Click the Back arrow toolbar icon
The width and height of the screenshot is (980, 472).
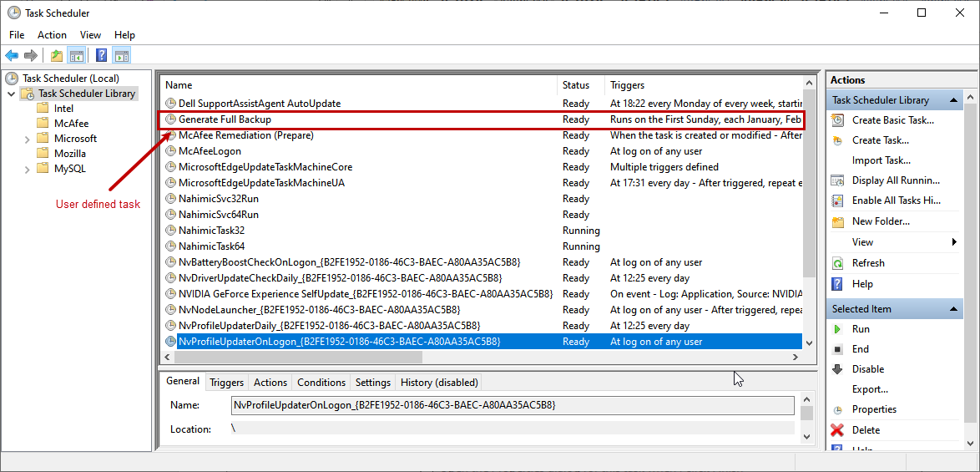11,56
